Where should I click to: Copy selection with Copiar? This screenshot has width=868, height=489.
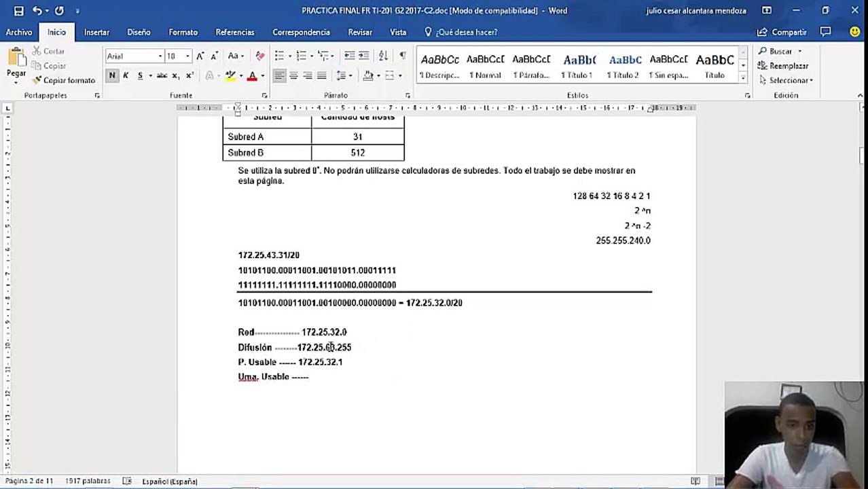pyautogui.click(x=48, y=66)
